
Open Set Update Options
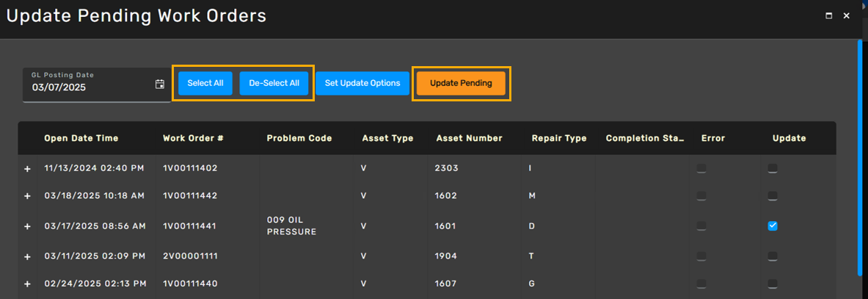(362, 83)
